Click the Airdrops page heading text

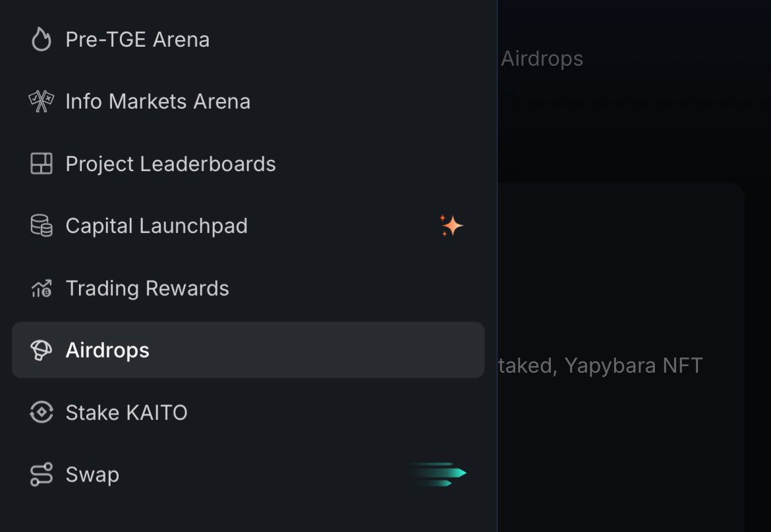click(x=542, y=59)
